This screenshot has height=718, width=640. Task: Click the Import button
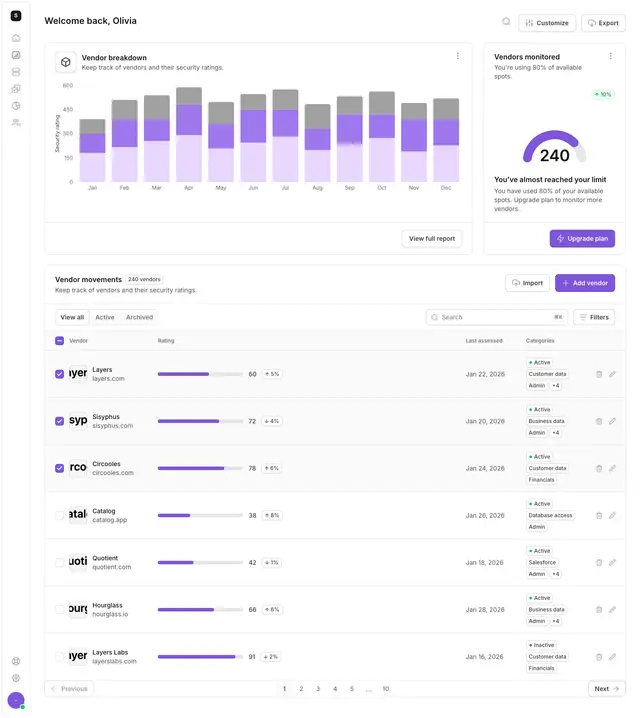(x=527, y=283)
